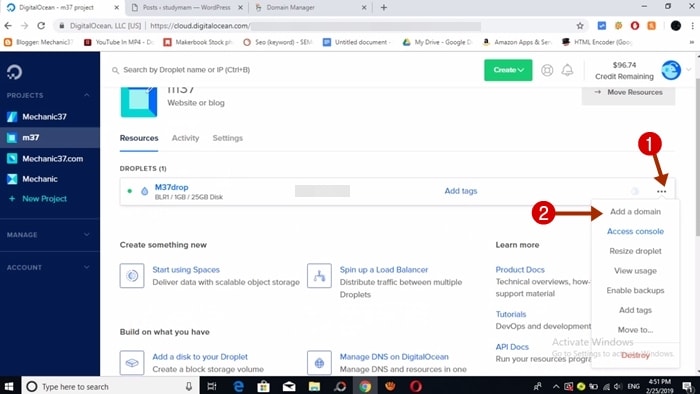The height and width of the screenshot is (394, 700).
Task: Expand the account menu chevron
Action: [x=689, y=70]
